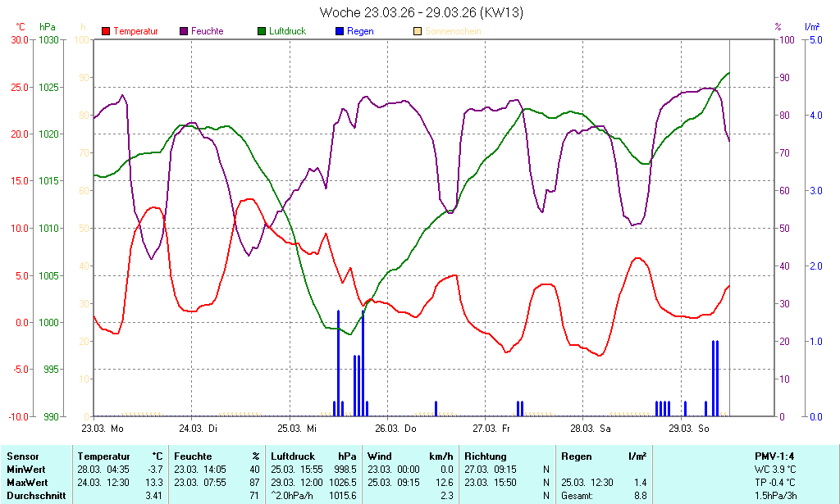
Task: Click the hPa pressure axis unit label
Action: pos(48,27)
